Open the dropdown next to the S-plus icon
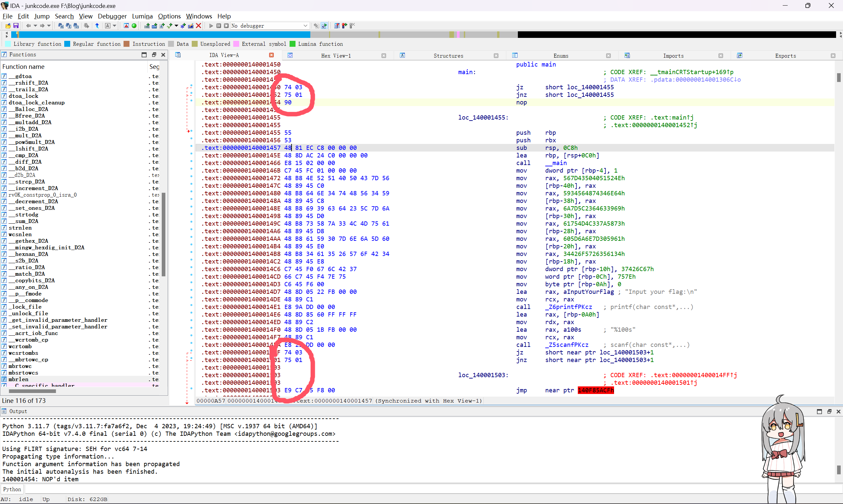 (x=176, y=26)
